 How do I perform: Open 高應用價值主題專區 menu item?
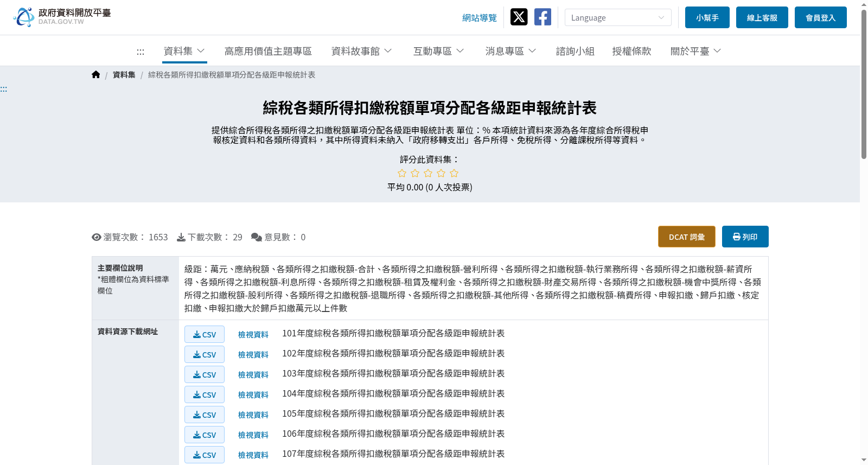(268, 51)
